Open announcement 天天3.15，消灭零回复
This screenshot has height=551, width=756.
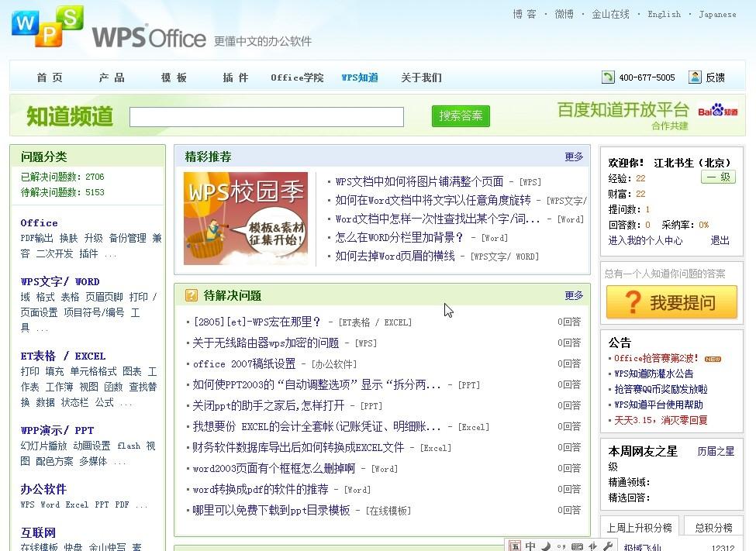click(x=661, y=420)
